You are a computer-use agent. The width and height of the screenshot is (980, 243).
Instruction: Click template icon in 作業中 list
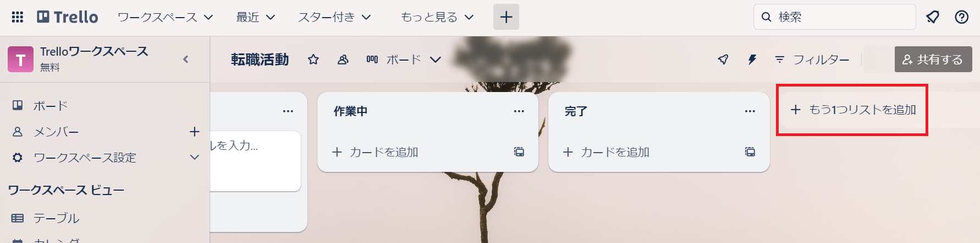click(519, 152)
